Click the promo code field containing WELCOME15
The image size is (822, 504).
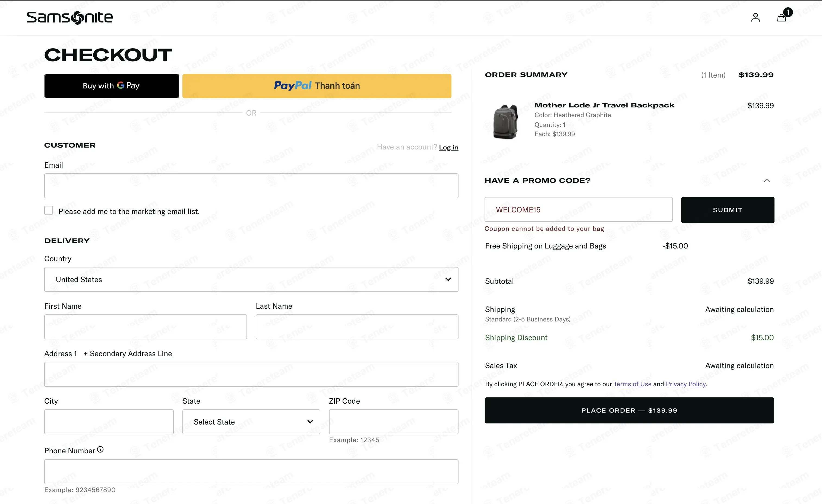coord(578,210)
